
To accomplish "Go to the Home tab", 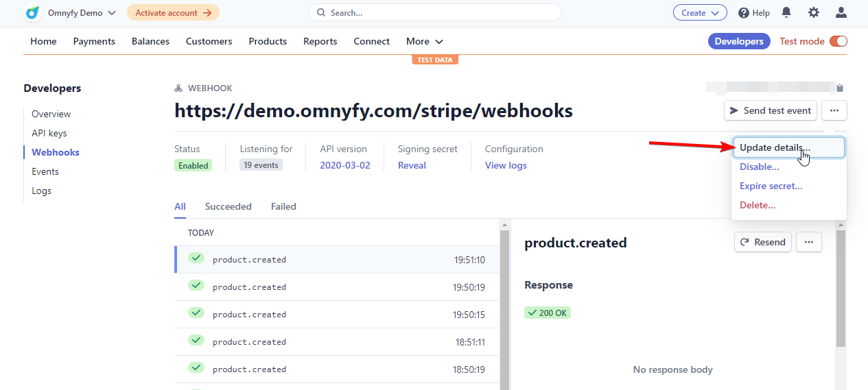I will click(43, 41).
